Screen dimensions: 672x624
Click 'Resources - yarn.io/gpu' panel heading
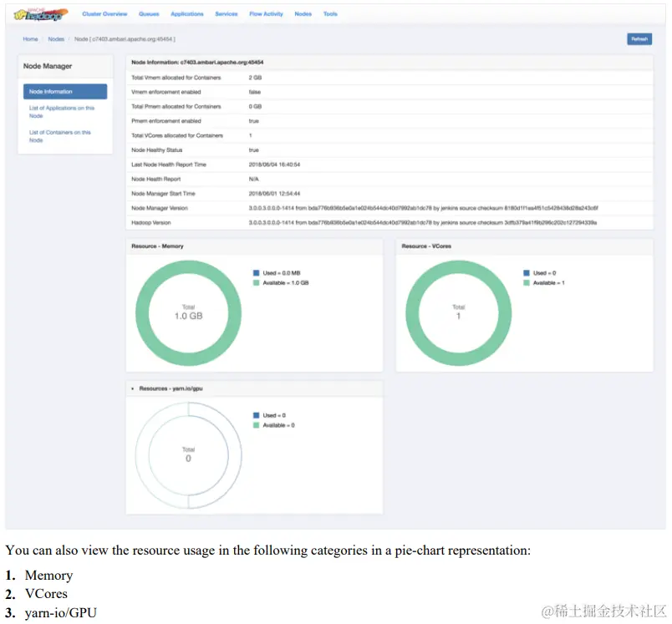[x=171, y=388]
